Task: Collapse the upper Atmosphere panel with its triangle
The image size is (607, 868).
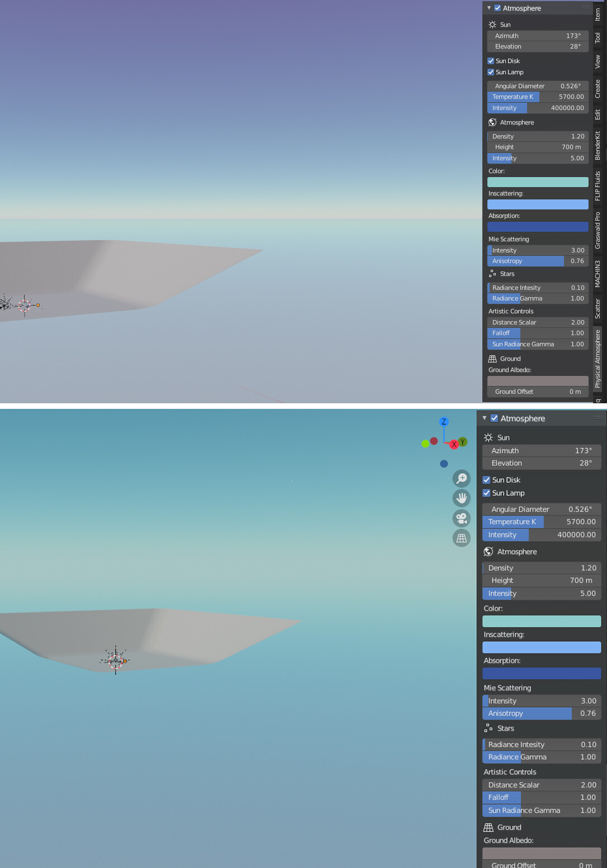Action: click(489, 8)
